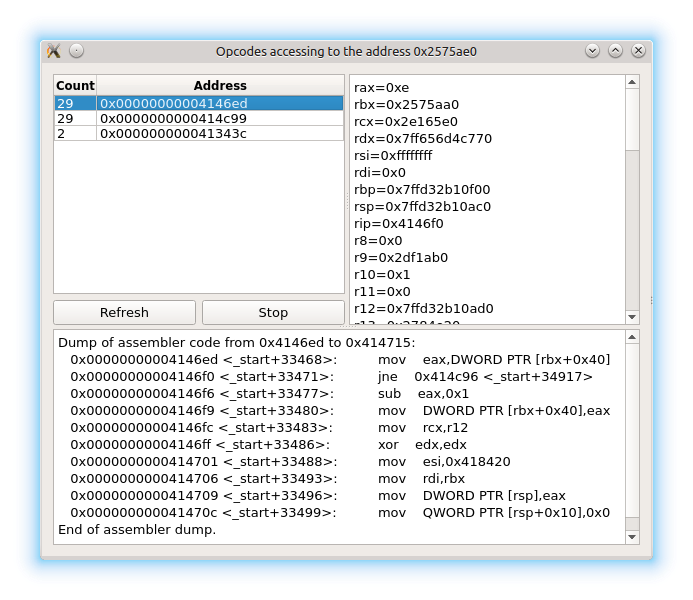The width and height of the screenshot is (693, 600).
Task: Click the mov eax,DWORD PTR [rbx+0x40] line
Action: (x=340, y=360)
